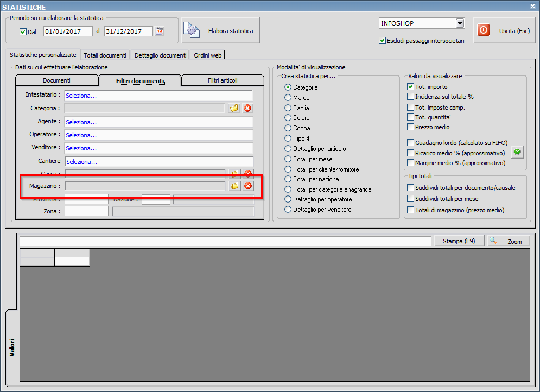The width and height of the screenshot is (540, 392).
Task: Select the Tipo 4 radio button
Action: click(288, 138)
